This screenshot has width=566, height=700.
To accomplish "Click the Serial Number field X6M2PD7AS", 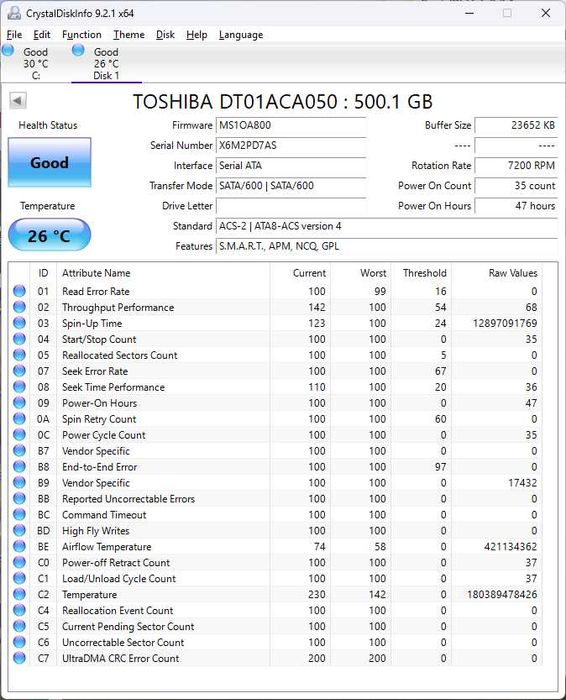I will tap(291, 146).
